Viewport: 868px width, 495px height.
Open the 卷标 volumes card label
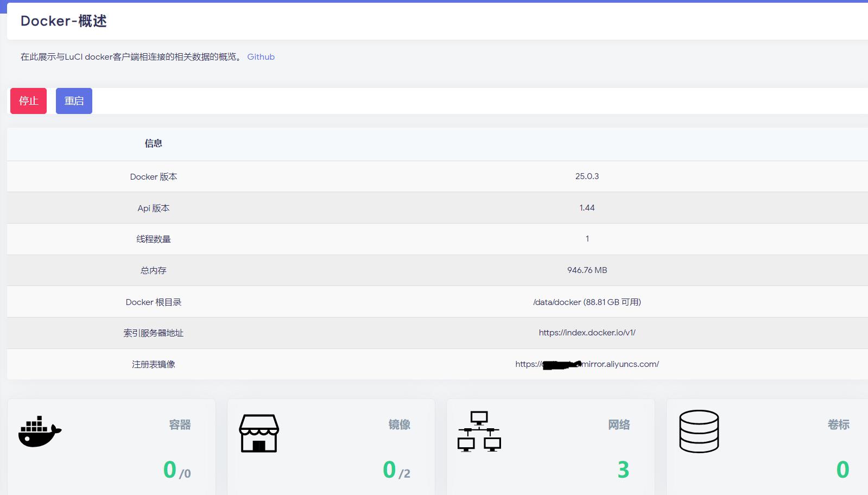pyautogui.click(x=838, y=425)
